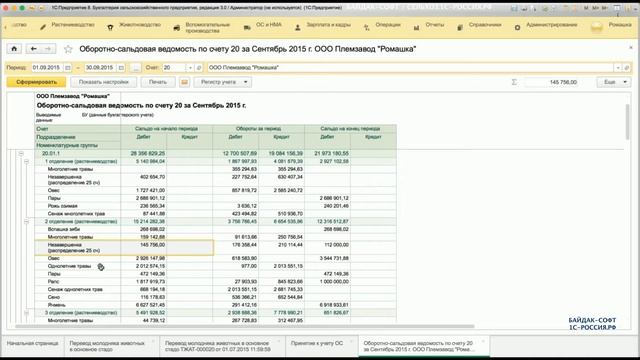This screenshot has height=360, width=640.
Task: Open organization card via its open icon
Action: pyautogui.click(x=627, y=68)
